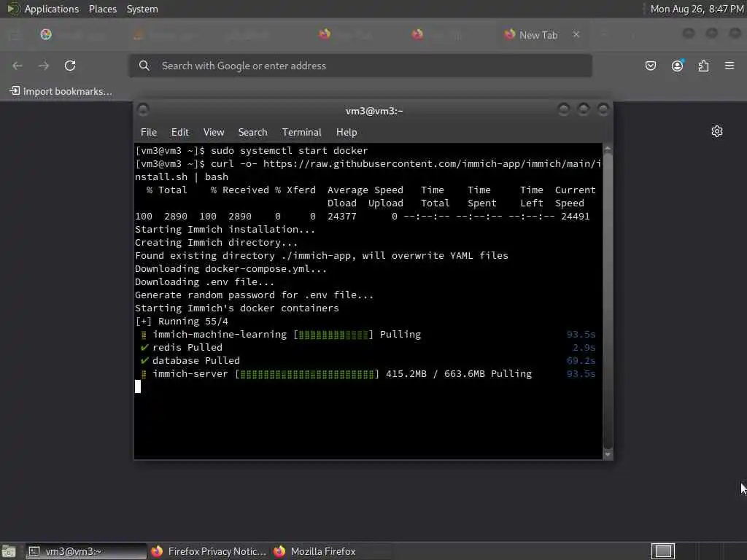
Task: Click the green checkmark next to redis
Action: click(144, 347)
